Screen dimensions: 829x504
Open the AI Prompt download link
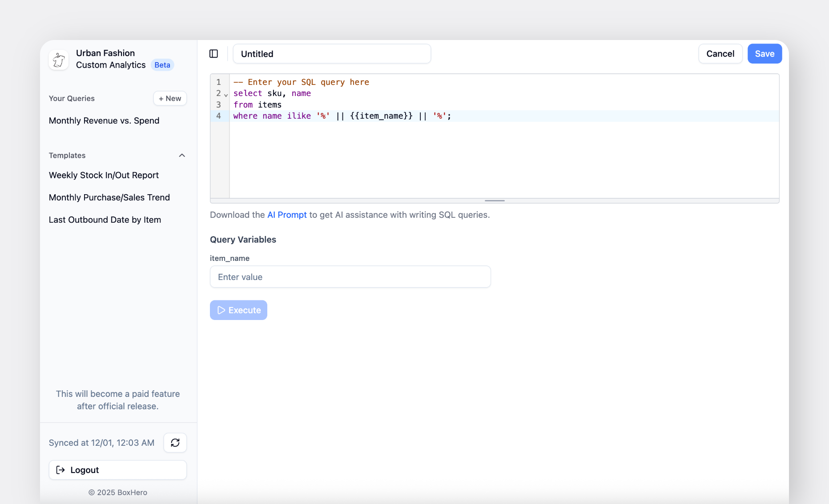(287, 215)
